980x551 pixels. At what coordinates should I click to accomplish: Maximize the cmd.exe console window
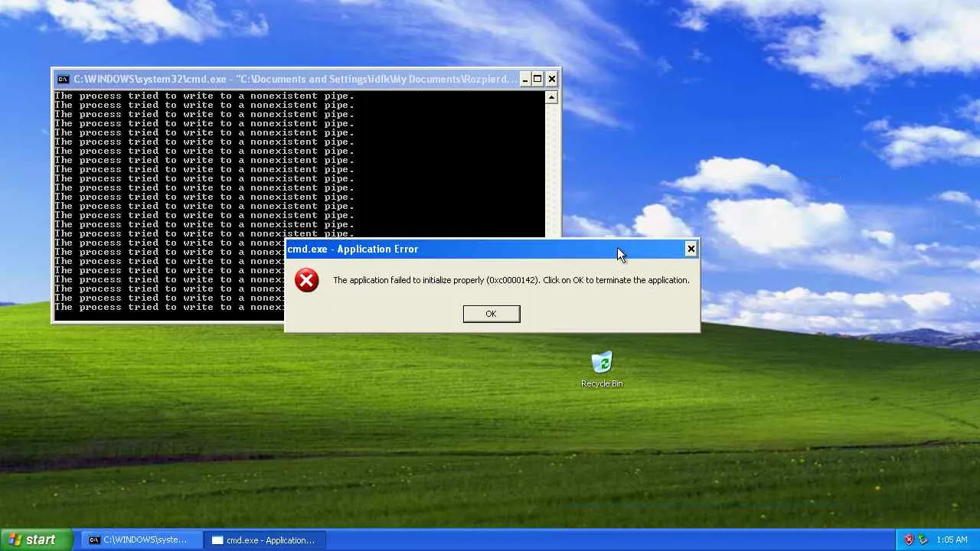[537, 79]
